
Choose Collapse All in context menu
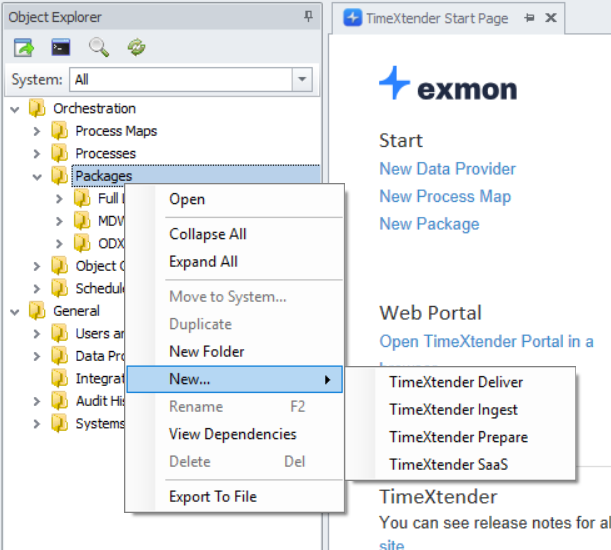pos(235,234)
